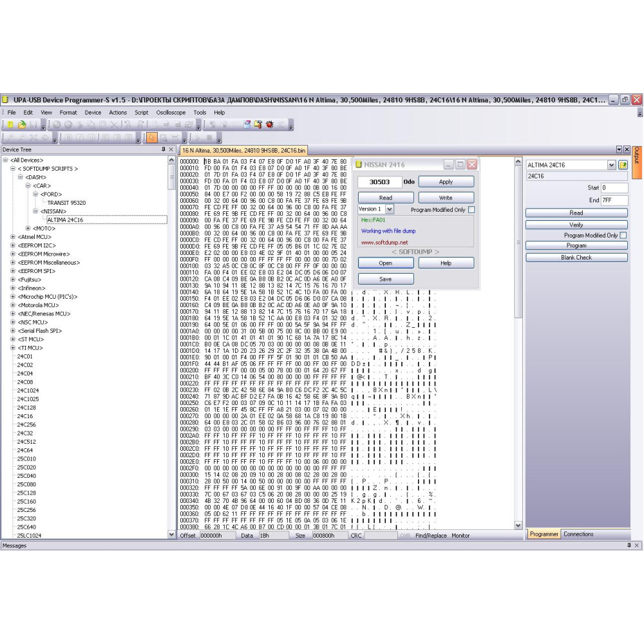Switch to the Connections tab
The width and height of the screenshot is (644, 644).
coord(578,534)
